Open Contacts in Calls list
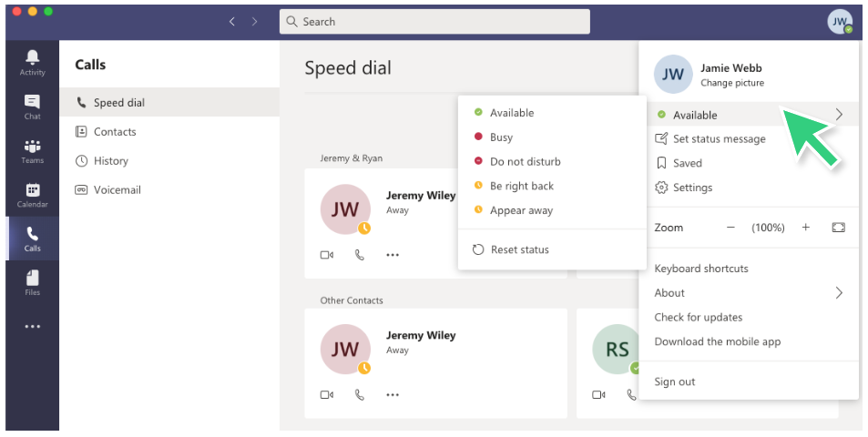This screenshot has width=868, height=437. (169, 132)
